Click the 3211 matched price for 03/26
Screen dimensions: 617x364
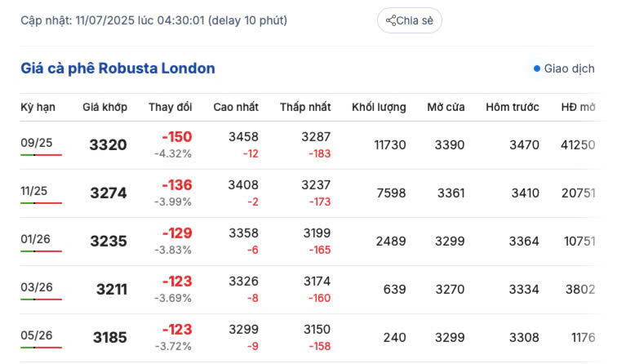(111, 289)
